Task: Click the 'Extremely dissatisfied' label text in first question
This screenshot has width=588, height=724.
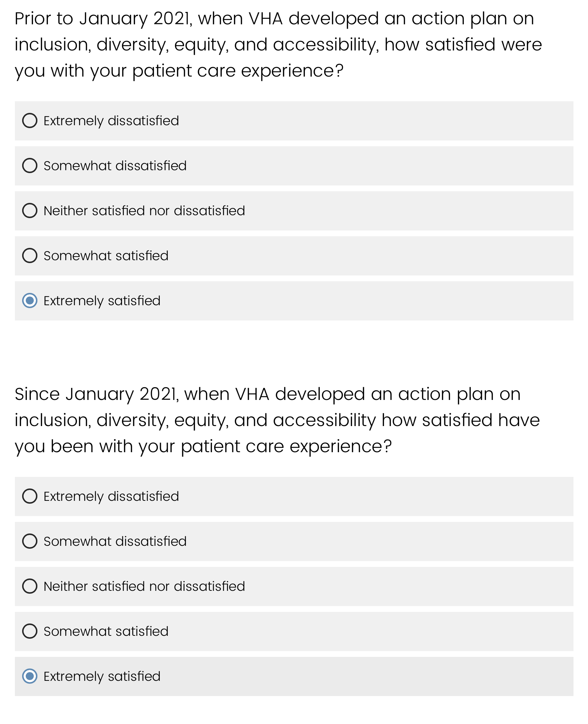Action: point(111,121)
